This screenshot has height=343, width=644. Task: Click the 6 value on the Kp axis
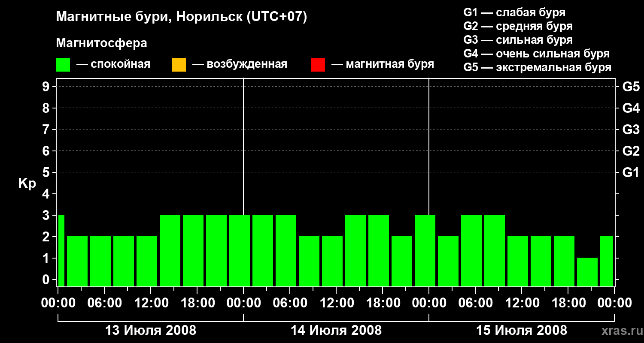tap(47, 151)
